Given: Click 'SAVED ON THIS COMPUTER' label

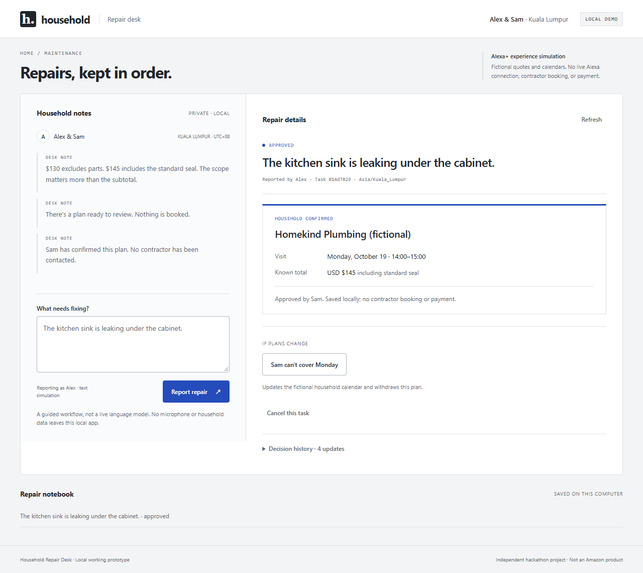Looking at the screenshot, I should tap(588, 494).
